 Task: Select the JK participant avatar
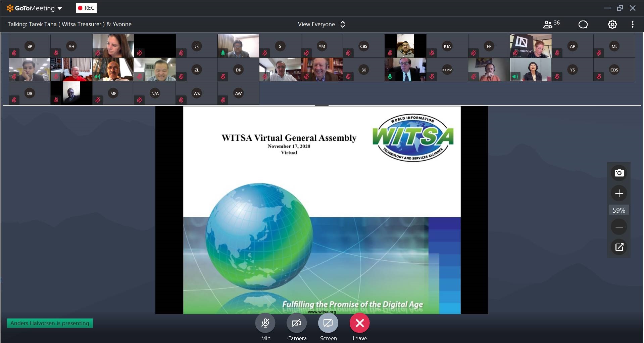click(x=197, y=46)
